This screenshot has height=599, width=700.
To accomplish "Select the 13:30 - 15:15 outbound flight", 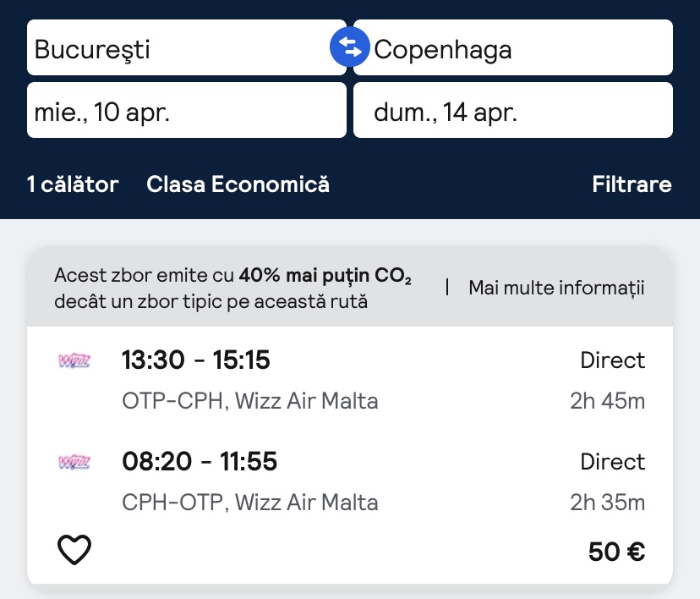I will 196,360.
